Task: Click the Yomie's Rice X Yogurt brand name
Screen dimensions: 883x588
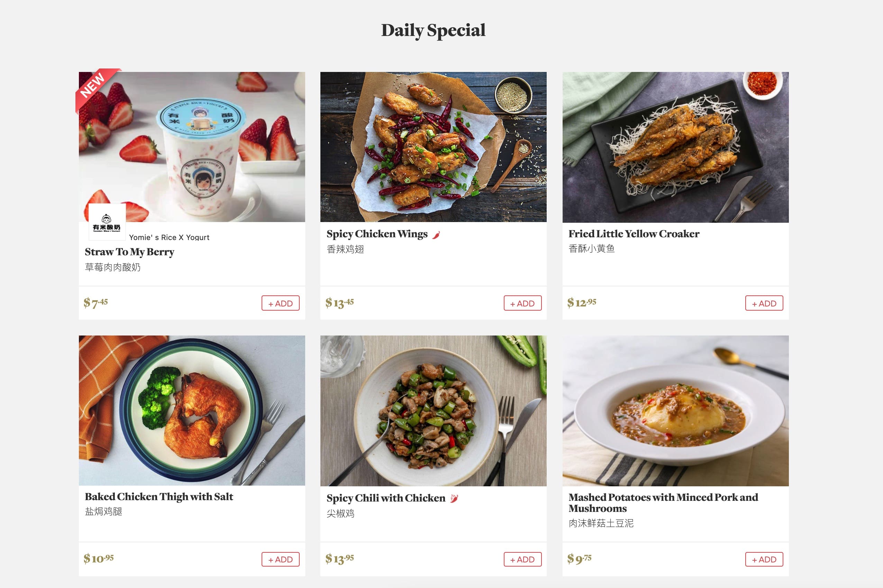Action: pyautogui.click(x=169, y=237)
